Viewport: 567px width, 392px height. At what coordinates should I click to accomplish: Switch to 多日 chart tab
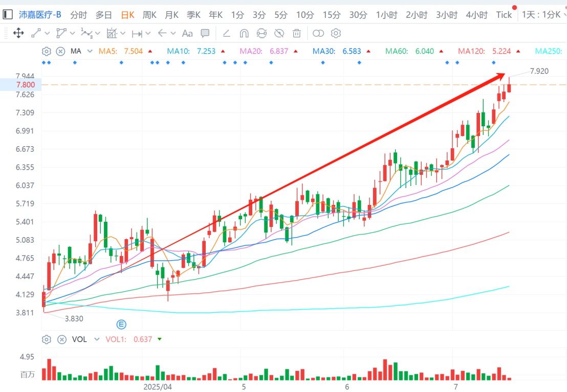tap(104, 15)
